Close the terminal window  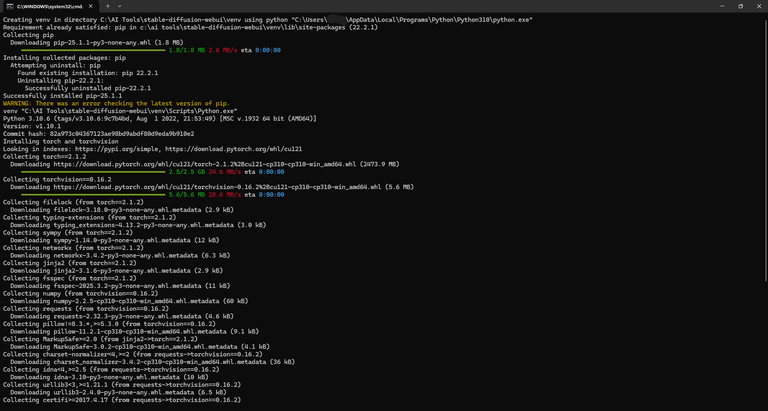coord(758,6)
